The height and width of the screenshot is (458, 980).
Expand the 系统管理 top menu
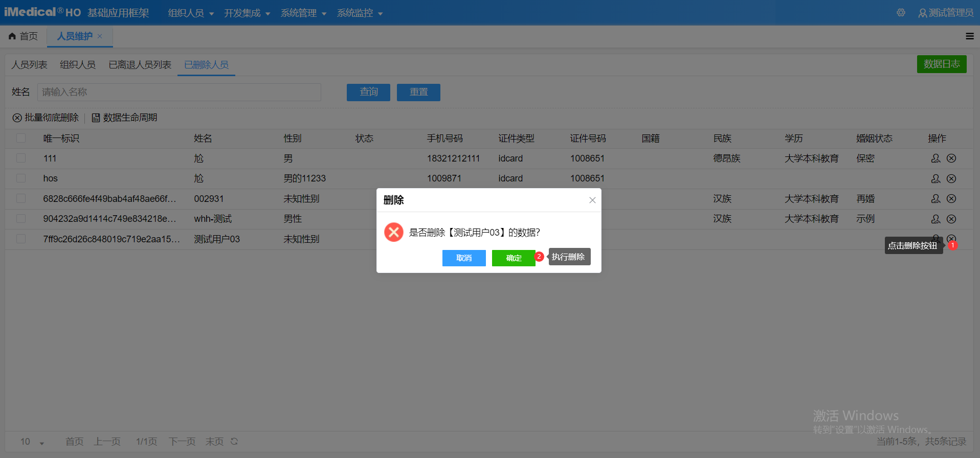click(303, 13)
